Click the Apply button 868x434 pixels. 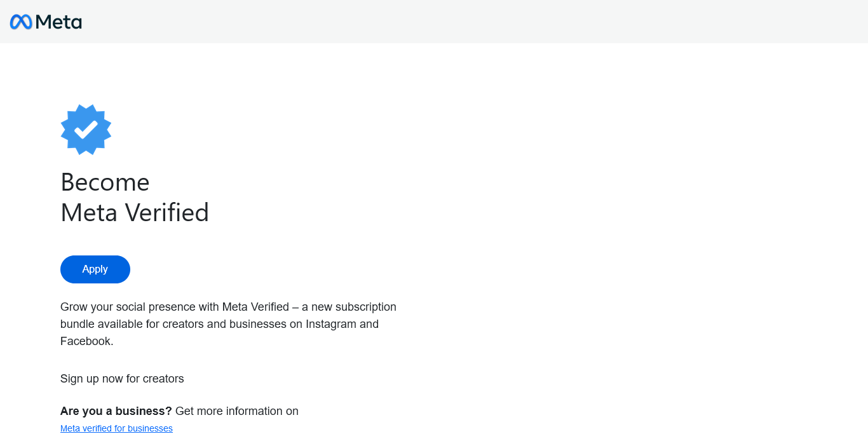pyautogui.click(x=95, y=269)
